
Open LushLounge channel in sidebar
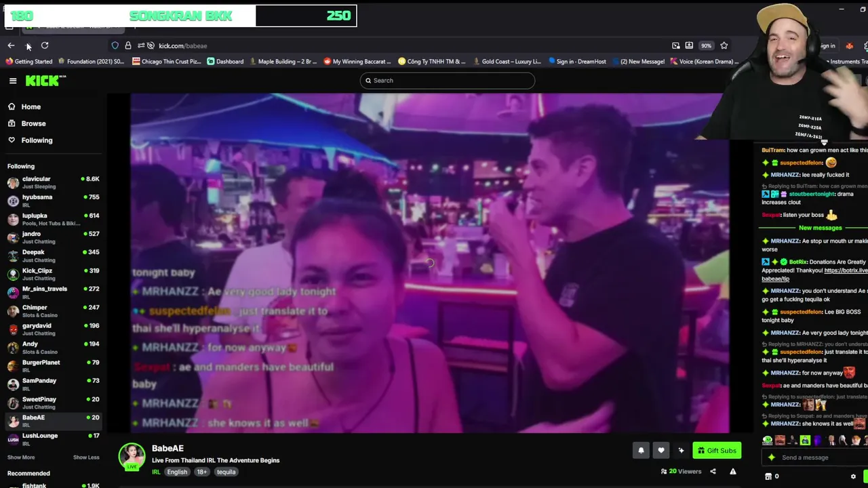(53, 439)
